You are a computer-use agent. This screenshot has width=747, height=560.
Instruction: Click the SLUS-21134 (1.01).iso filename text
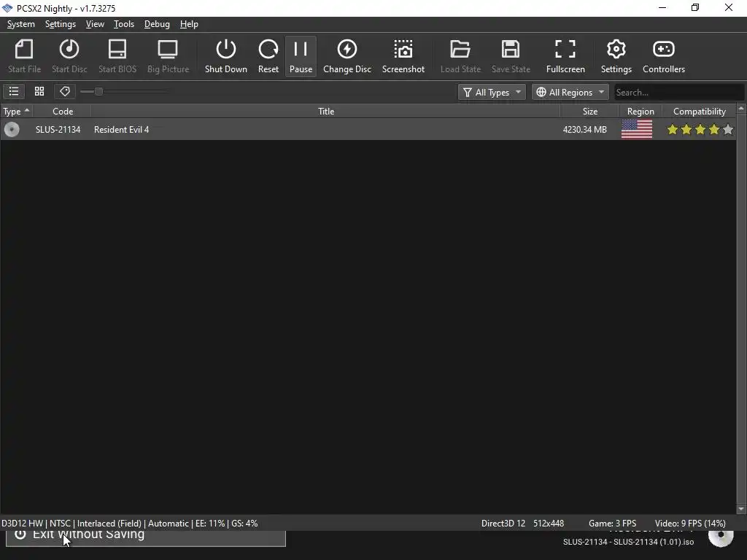coord(628,542)
